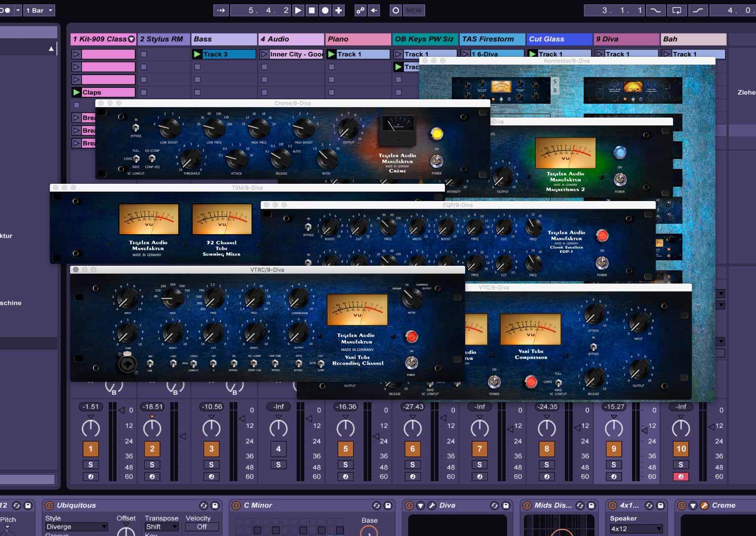Activate track 4 with its activator button
756x536 pixels.
[x=278, y=449]
